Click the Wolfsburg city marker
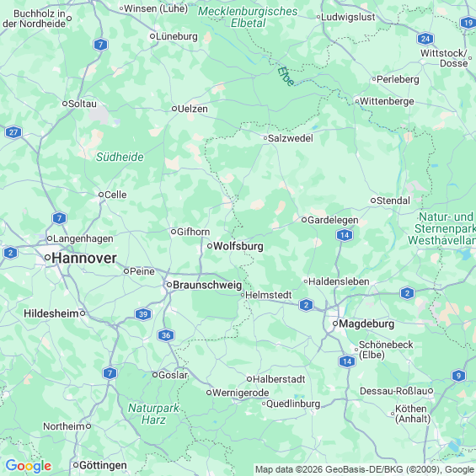This screenshot has height=476, width=476. tap(210, 246)
